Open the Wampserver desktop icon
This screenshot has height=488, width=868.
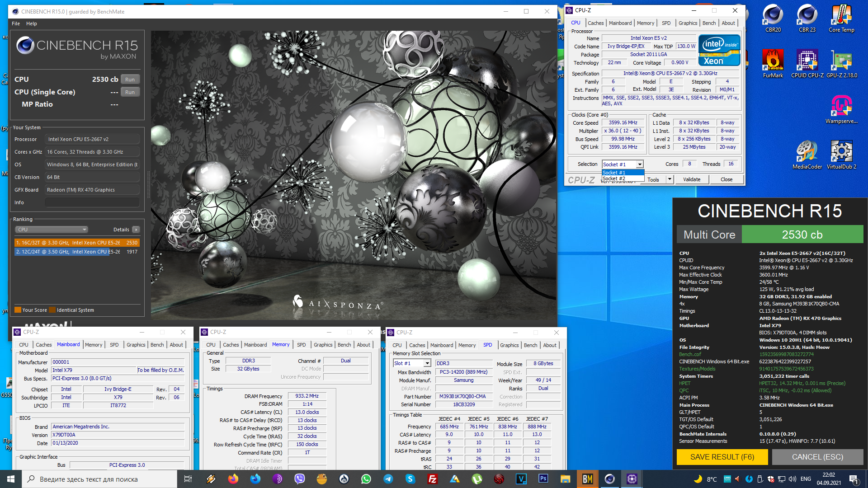tap(841, 109)
